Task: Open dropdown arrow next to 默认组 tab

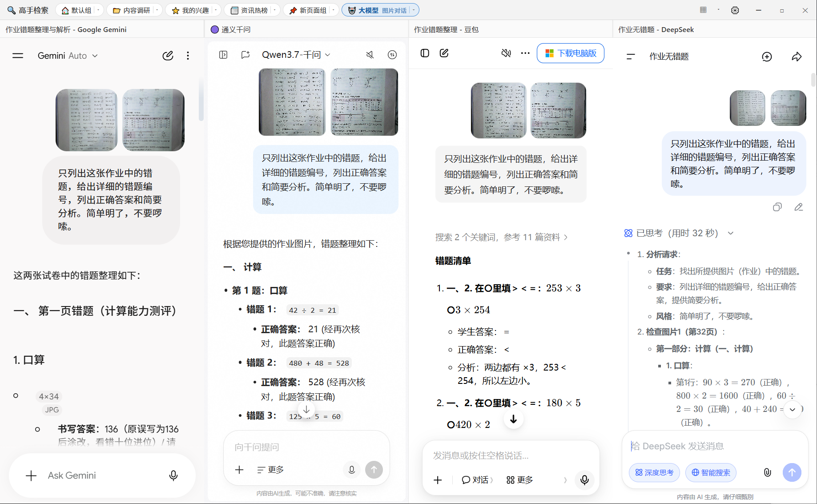Action: [98, 10]
